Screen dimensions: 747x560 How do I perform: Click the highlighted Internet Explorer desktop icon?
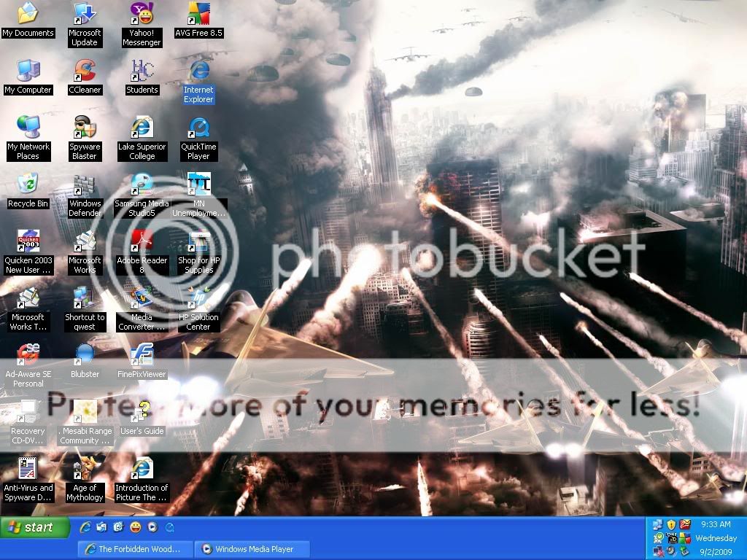(x=198, y=82)
